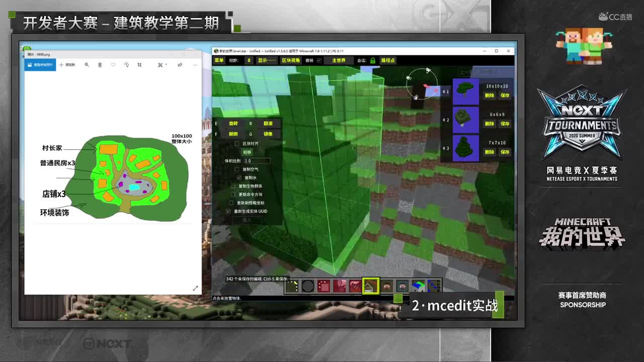Enable the 复制空气 checkbox
Viewport: 644px width, 362px height.
point(237,169)
